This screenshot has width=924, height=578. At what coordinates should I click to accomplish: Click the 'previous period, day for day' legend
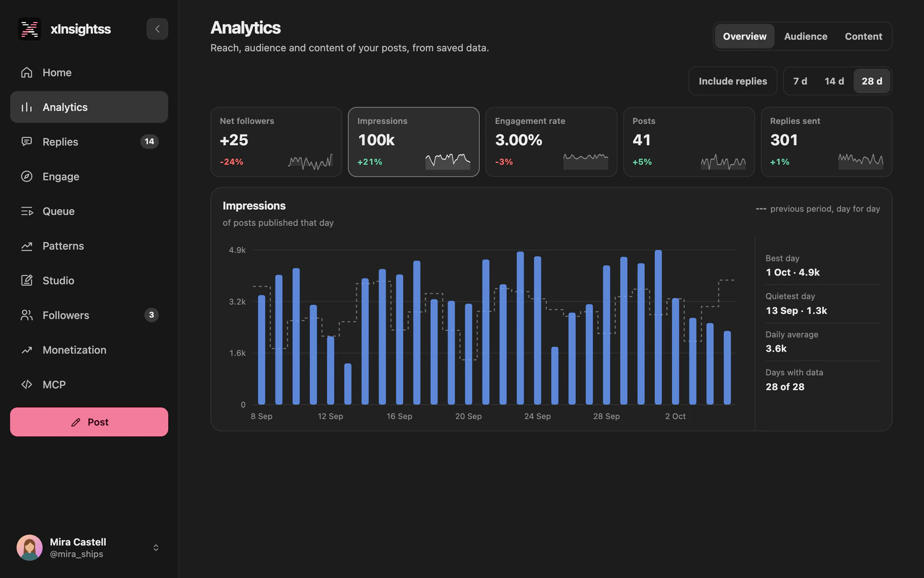(818, 209)
